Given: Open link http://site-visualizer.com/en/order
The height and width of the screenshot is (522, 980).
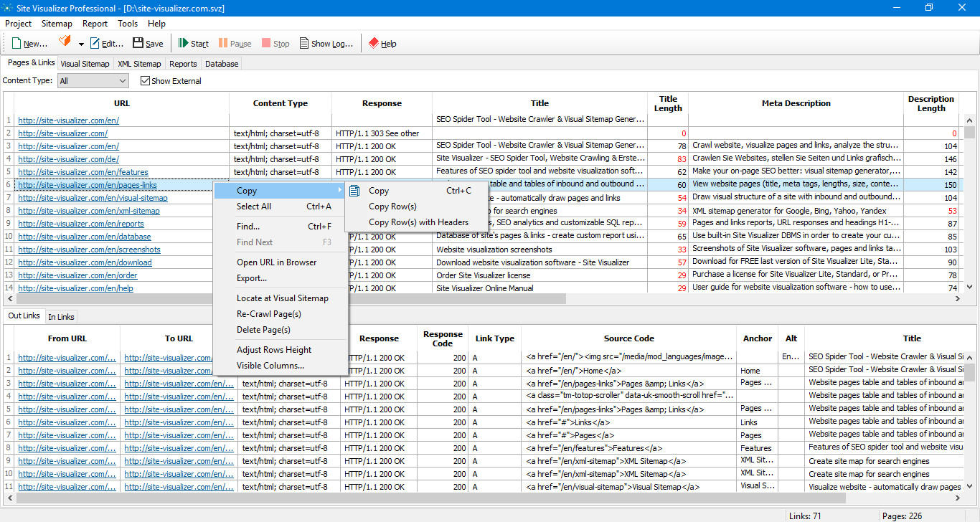Looking at the screenshot, I should click(x=77, y=275).
